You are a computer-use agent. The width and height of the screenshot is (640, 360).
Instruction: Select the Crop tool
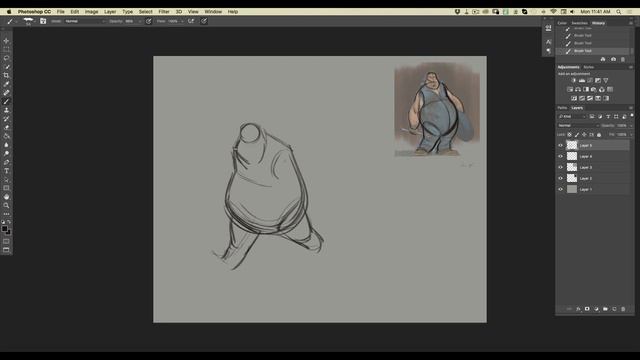point(6,75)
